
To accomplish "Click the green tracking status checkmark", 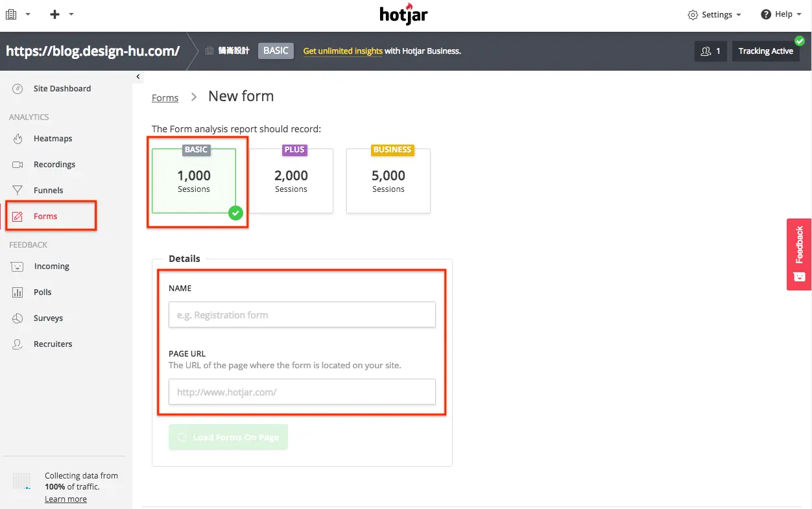I will point(799,40).
